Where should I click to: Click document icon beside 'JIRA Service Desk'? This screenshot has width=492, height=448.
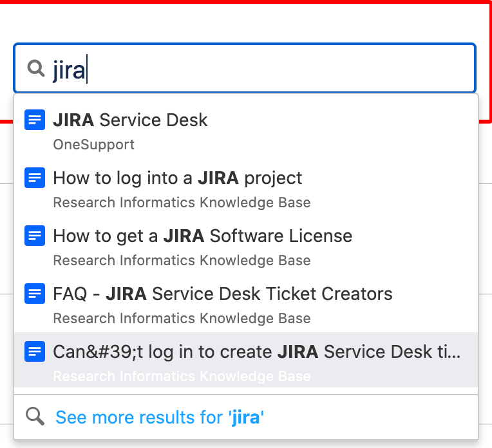pos(35,120)
